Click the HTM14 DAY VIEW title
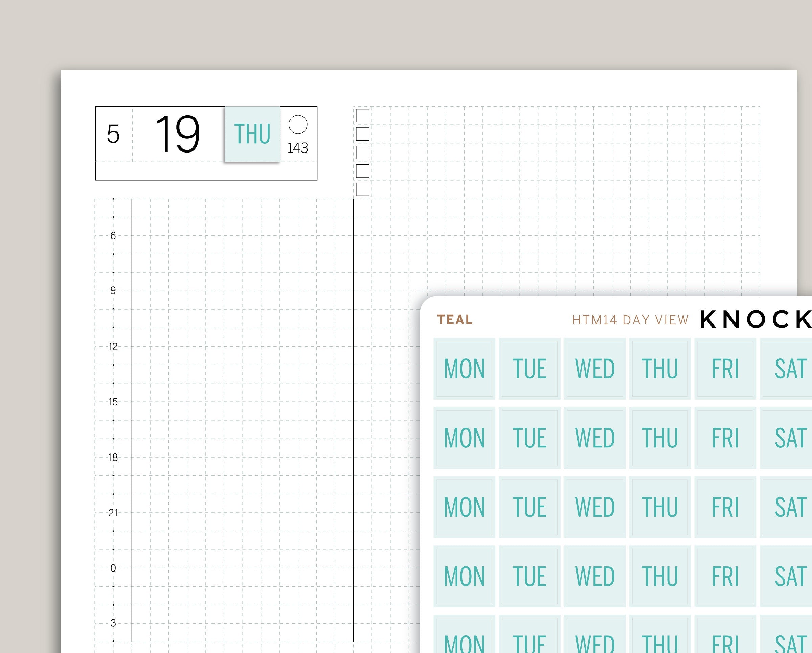 [630, 320]
